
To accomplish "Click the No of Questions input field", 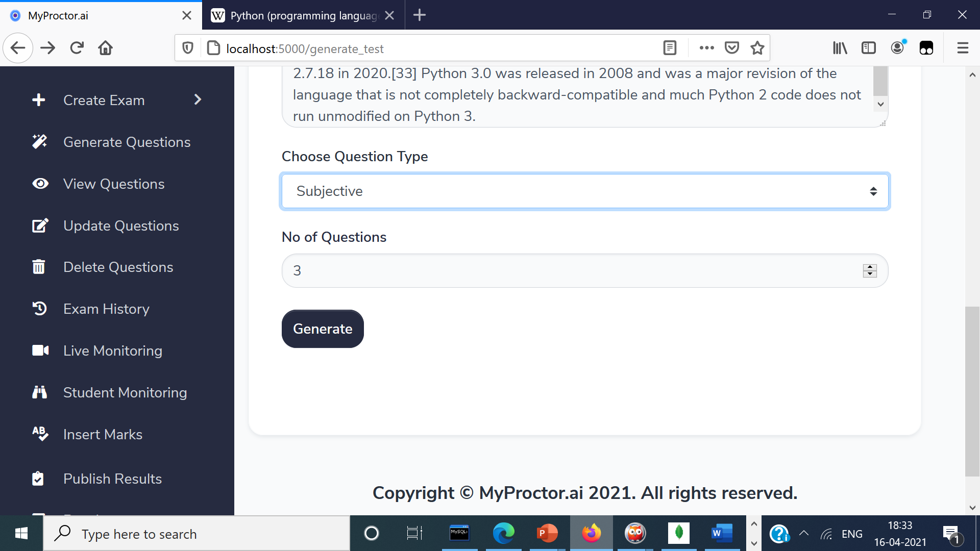I will point(572,271).
